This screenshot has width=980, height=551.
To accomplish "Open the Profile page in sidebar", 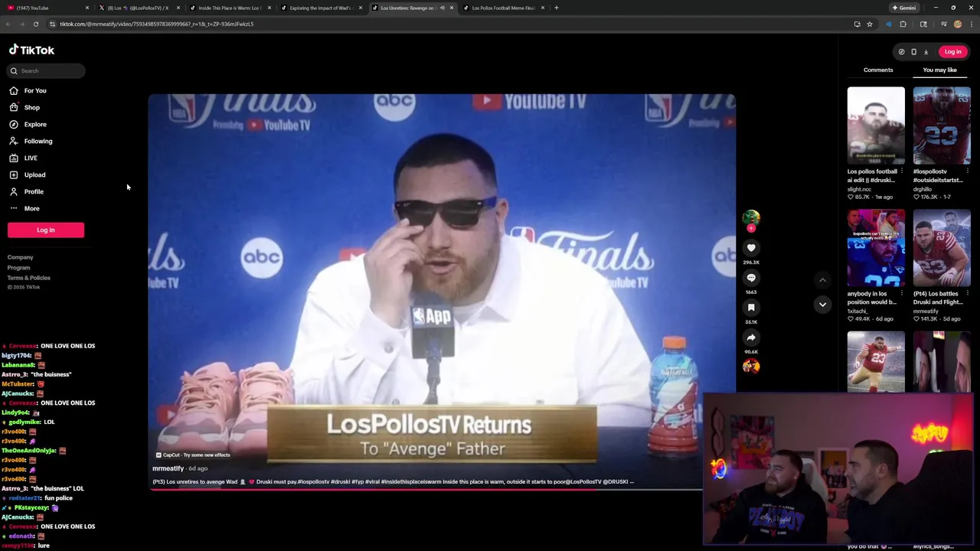I will pos(27,191).
